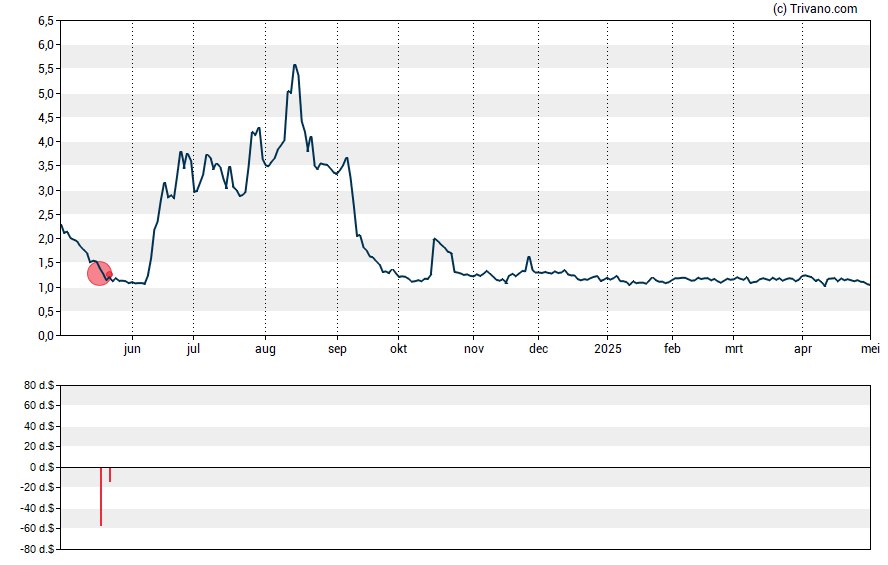
Task: Click the '5,0' y-axis value
Action: (46, 93)
